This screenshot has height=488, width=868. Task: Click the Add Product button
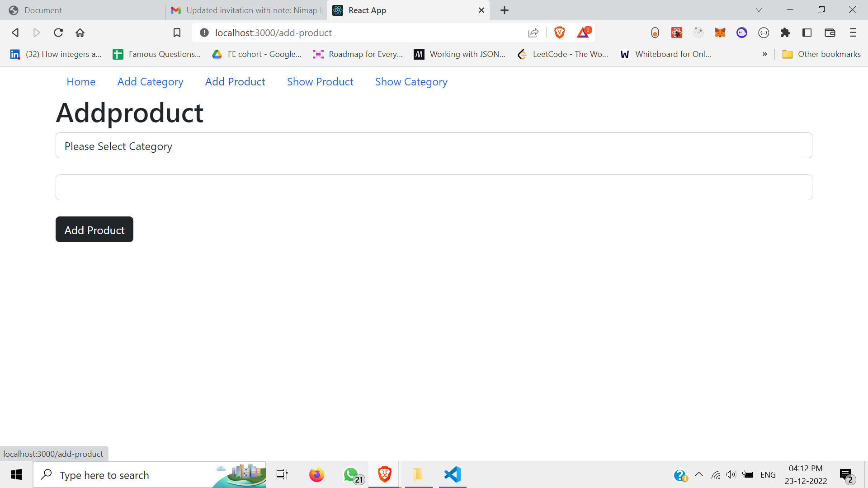click(x=94, y=229)
